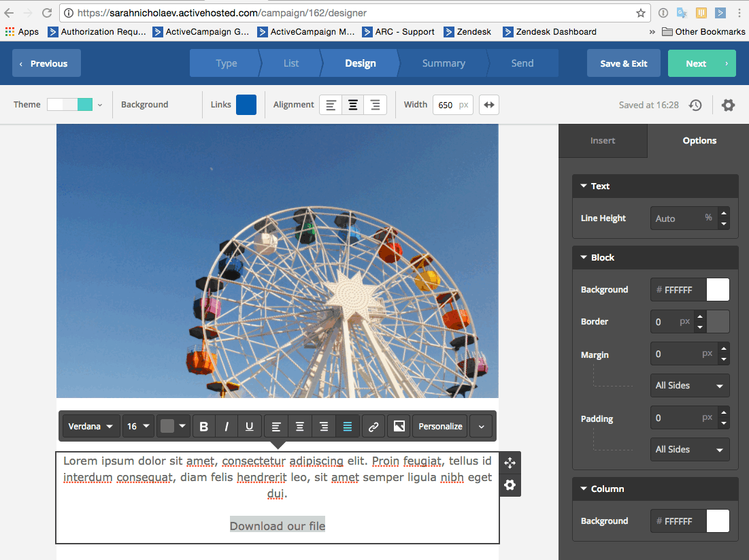This screenshot has width=749, height=560.
Task: Open the Verdana font dropdown
Action: (91, 427)
